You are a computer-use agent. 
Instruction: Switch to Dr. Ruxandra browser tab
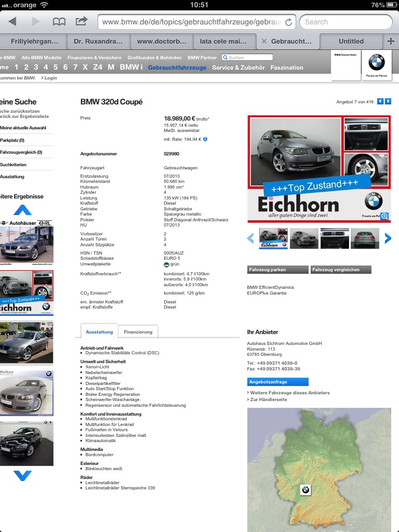point(98,41)
